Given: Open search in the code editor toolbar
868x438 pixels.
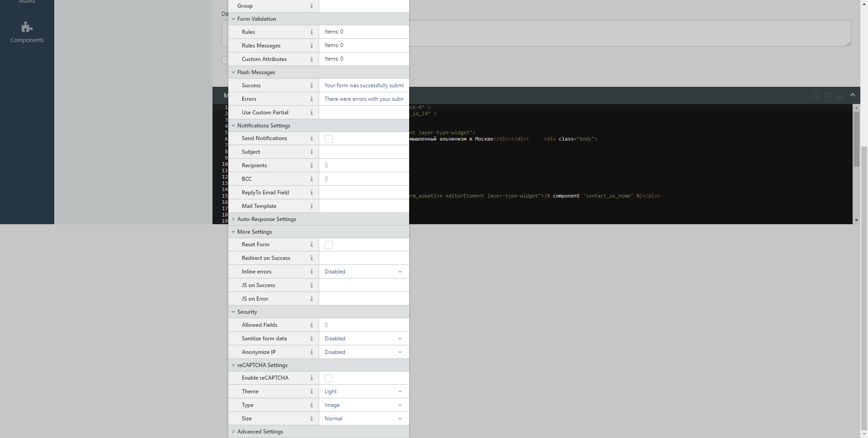Looking at the screenshot, I should (x=816, y=95).
